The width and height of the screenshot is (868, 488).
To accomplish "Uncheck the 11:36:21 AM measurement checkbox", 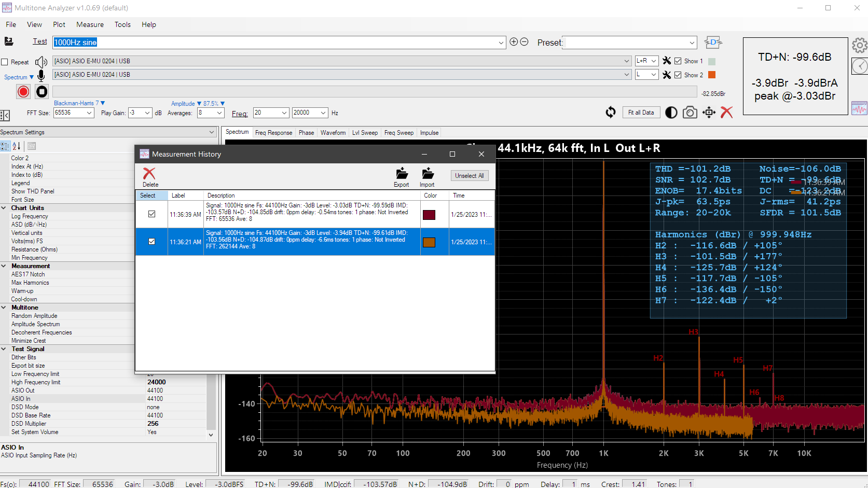I will 151,241.
